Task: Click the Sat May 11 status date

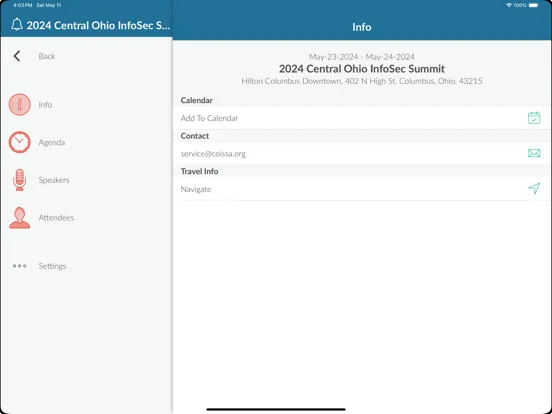Action: pyautogui.click(x=49, y=5)
